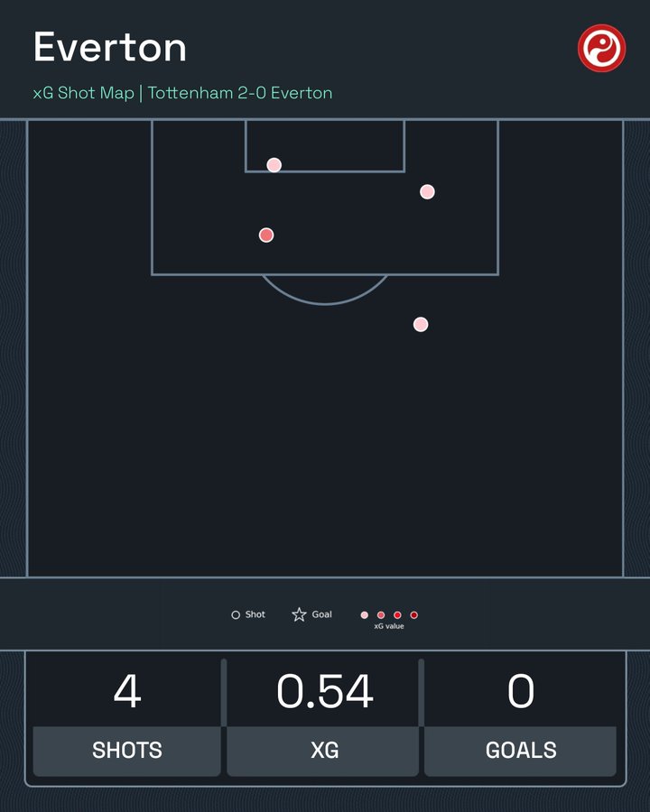Select the right-side shot marker inside the penalty area

pos(428,192)
